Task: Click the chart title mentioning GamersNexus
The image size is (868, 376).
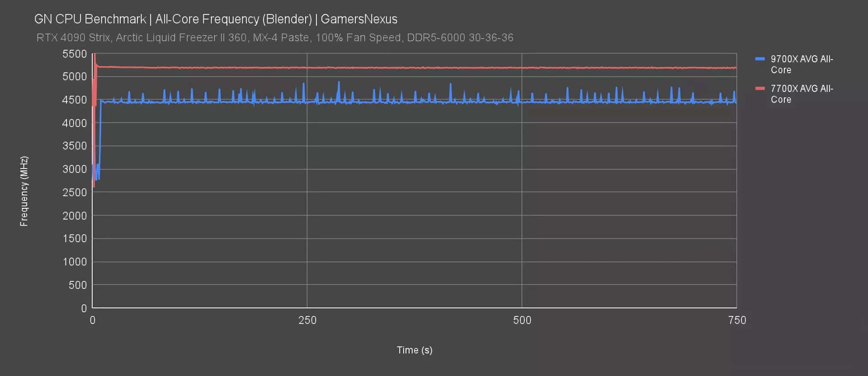Action: coord(216,19)
